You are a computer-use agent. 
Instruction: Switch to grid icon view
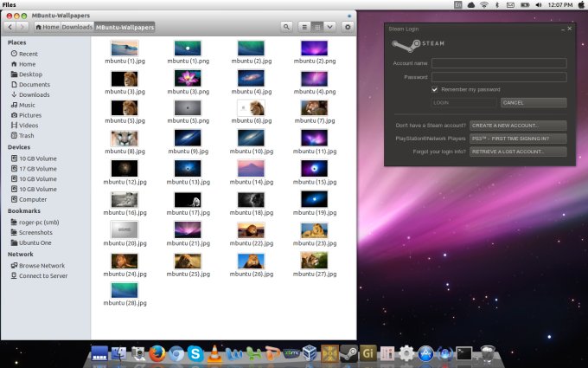317,27
